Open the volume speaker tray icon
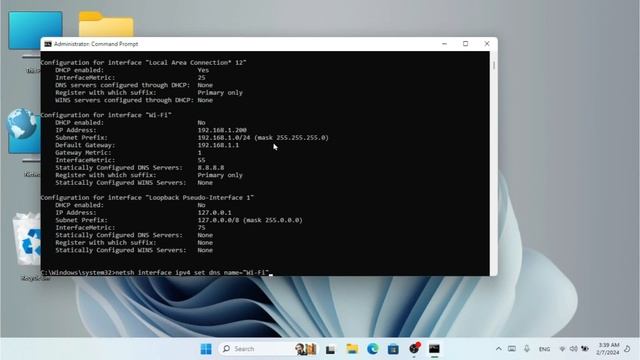This screenshot has height=360, width=640. tap(573, 349)
